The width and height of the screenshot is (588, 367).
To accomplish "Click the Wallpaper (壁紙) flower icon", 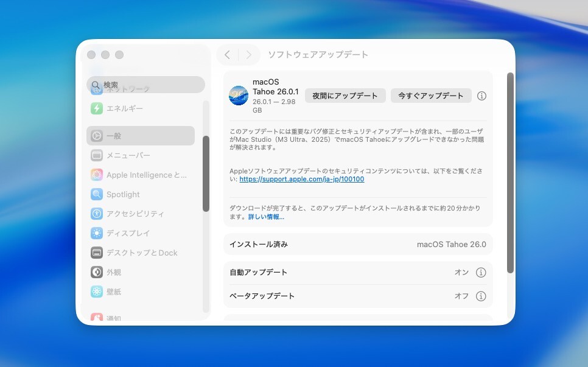I will [97, 292].
